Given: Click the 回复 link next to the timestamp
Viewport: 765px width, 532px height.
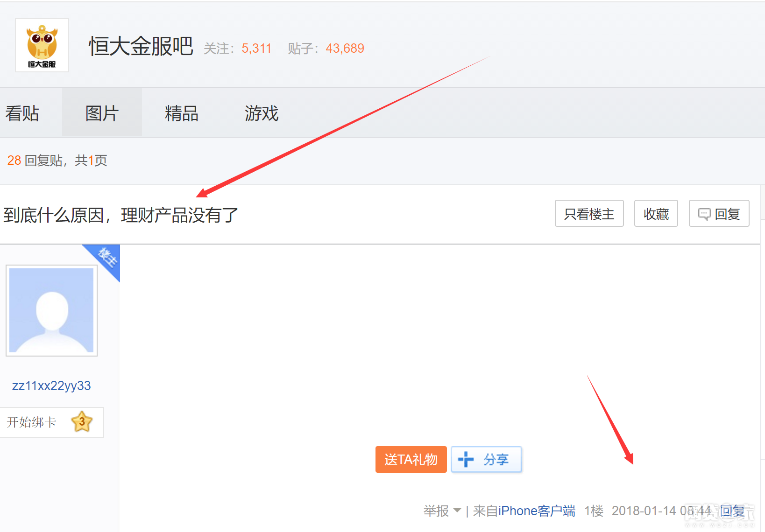Looking at the screenshot, I should (x=732, y=511).
